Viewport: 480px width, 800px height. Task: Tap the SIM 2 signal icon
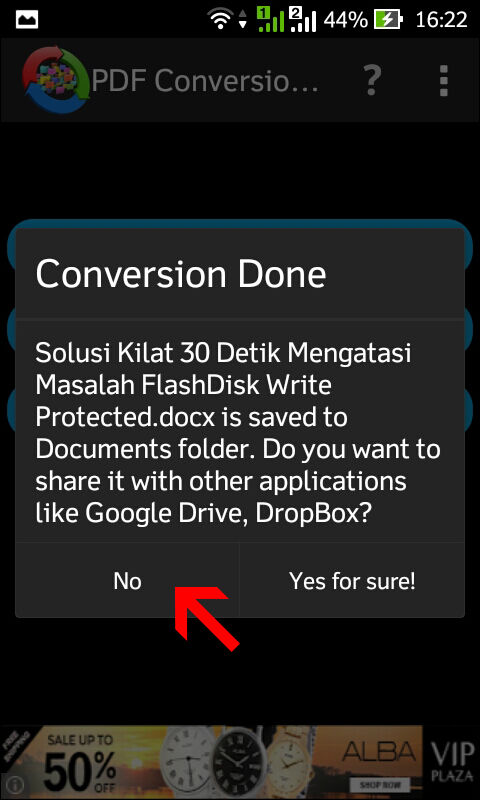pos(303,20)
